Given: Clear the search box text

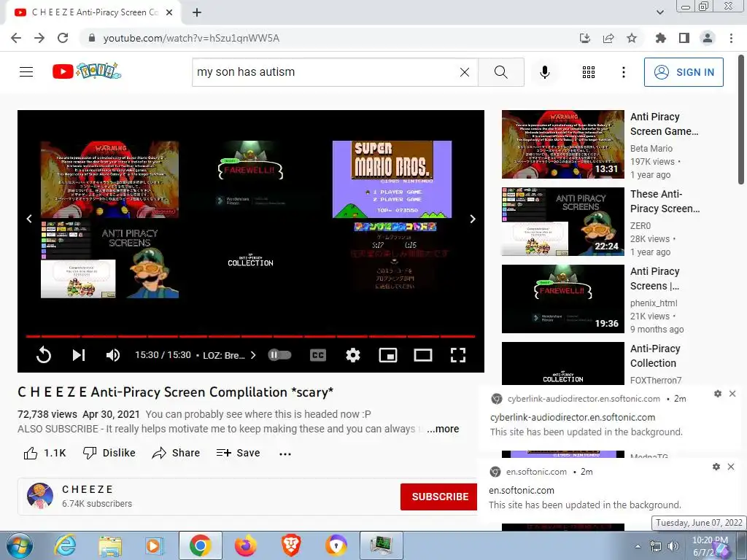Looking at the screenshot, I should 465,72.
